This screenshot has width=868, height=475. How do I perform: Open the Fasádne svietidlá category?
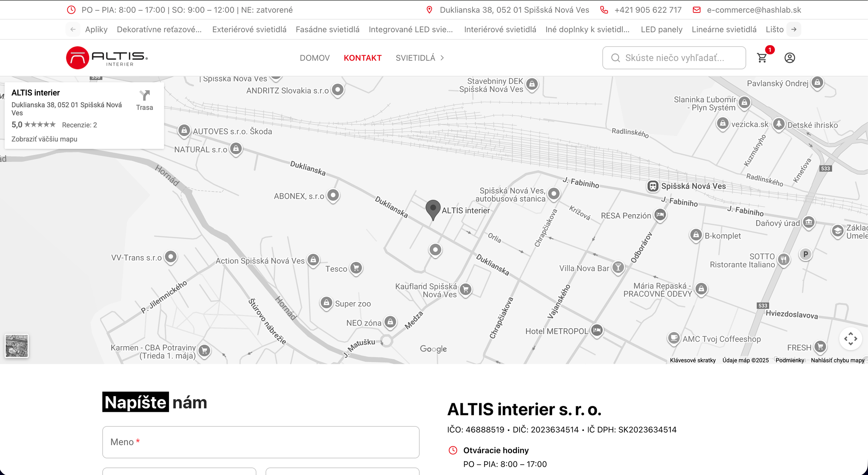(328, 29)
